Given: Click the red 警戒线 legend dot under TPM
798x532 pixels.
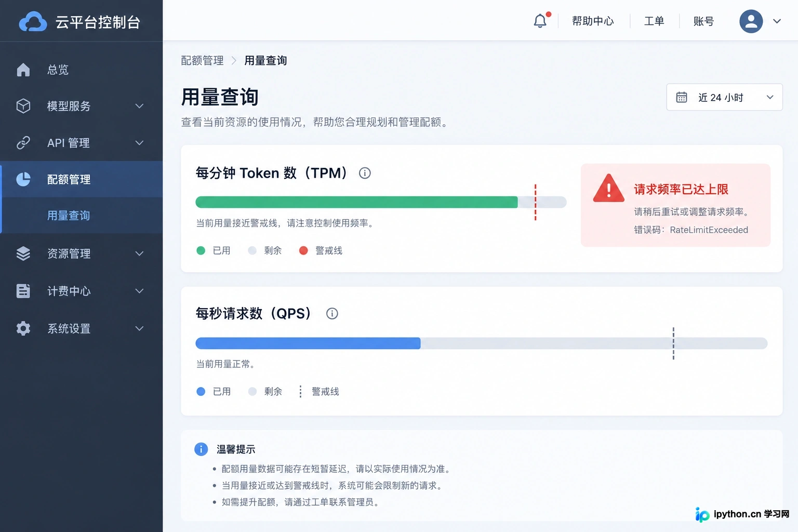Looking at the screenshot, I should click(303, 250).
